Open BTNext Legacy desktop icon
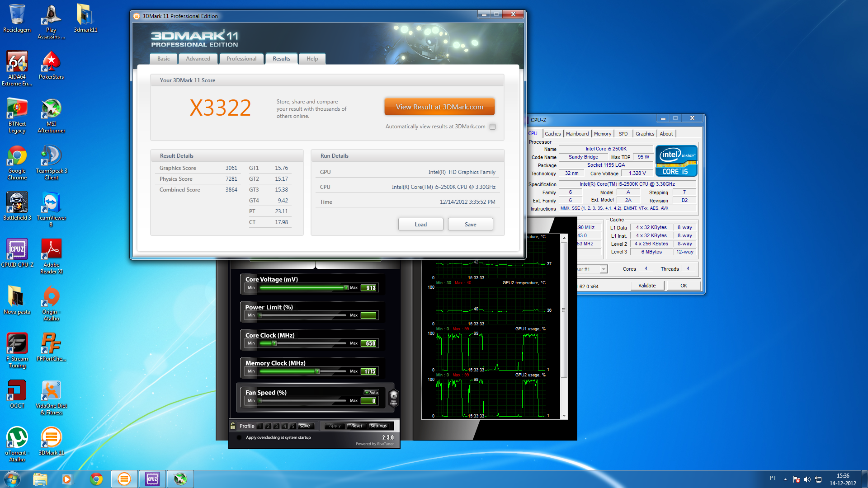The height and width of the screenshot is (488, 868). (x=17, y=116)
